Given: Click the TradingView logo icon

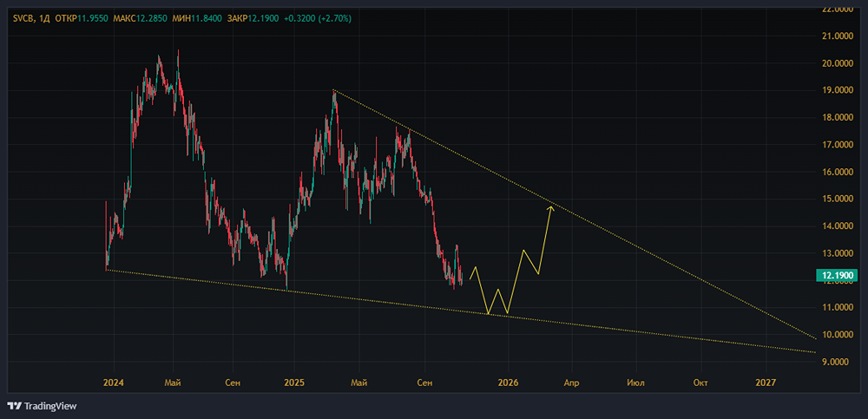Looking at the screenshot, I should tap(16, 406).
